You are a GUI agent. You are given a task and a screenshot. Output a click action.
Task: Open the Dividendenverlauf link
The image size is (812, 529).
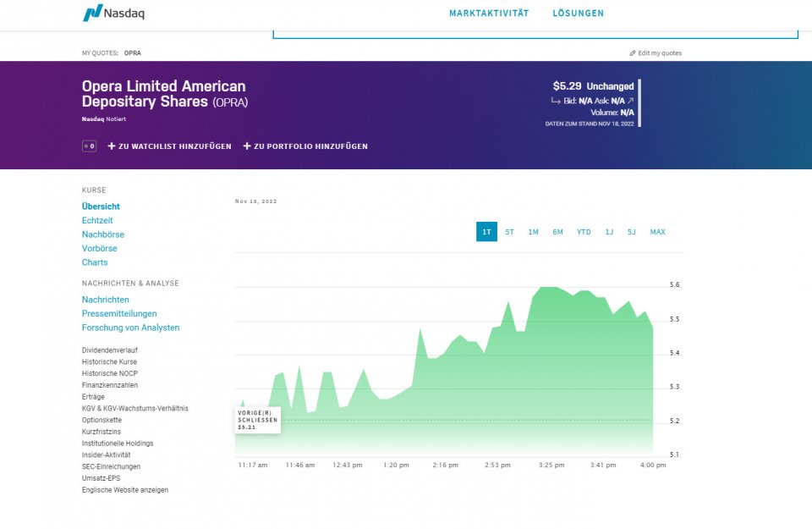pyautogui.click(x=110, y=350)
